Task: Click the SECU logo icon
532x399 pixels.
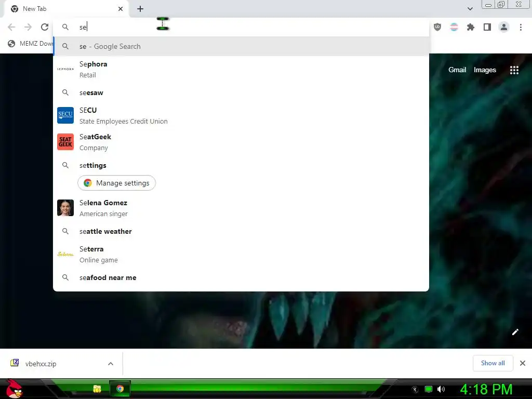Action: (x=65, y=115)
